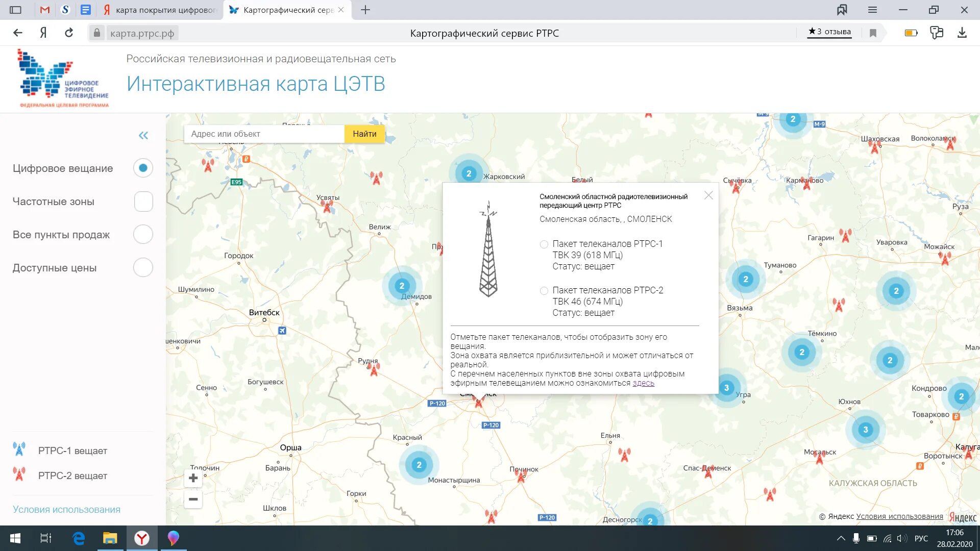The width and height of the screenshot is (980, 551).
Task: Open the 3 отзыва site reviews
Action: point(829,32)
